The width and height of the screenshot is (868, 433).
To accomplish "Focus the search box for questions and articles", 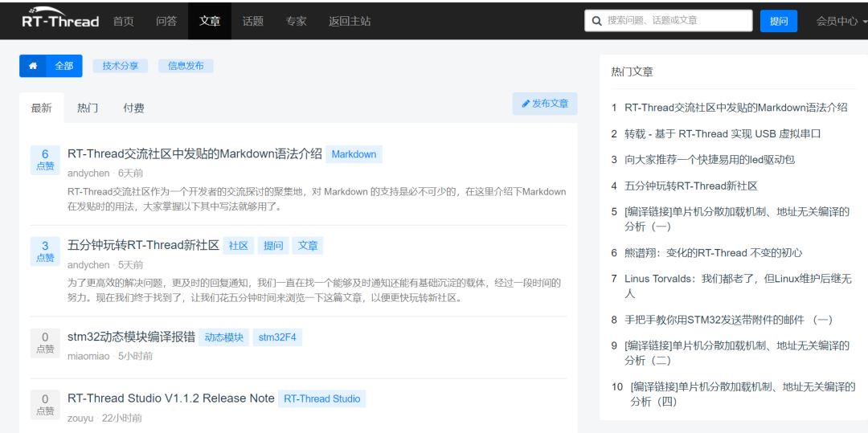I will pos(669,20).
